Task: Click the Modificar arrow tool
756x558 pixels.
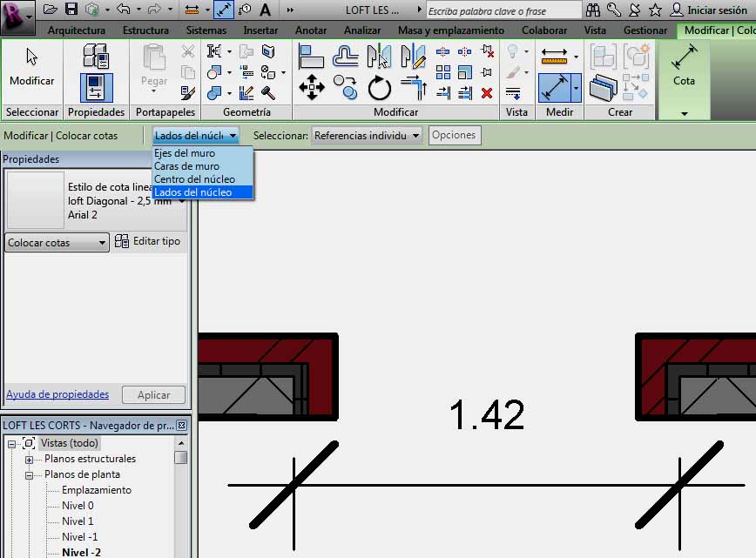Action: [31, 68]
